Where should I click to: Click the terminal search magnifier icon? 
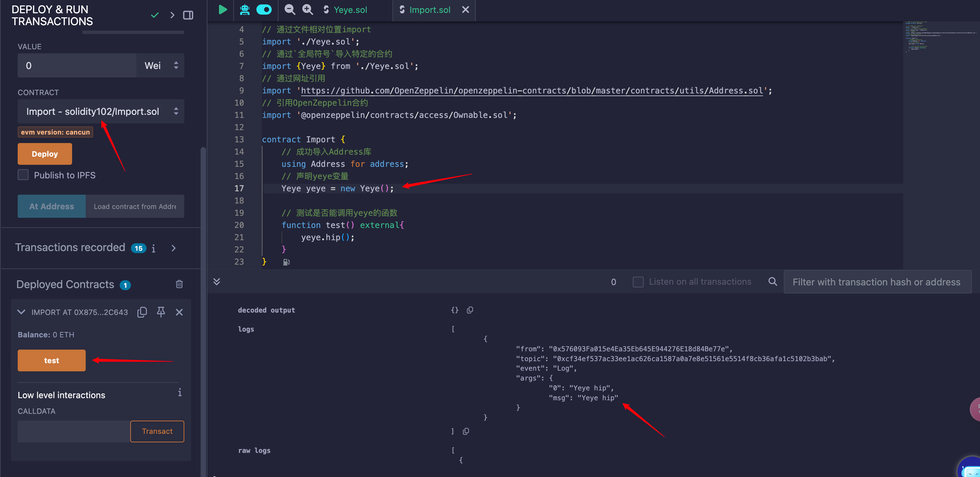coord(773,282)
